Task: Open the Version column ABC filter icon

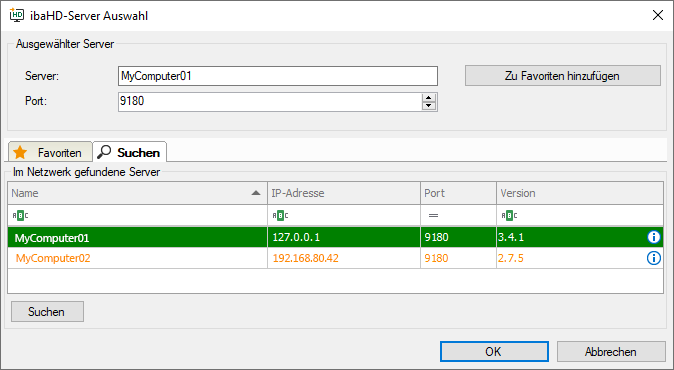Action: click(509, 215)
